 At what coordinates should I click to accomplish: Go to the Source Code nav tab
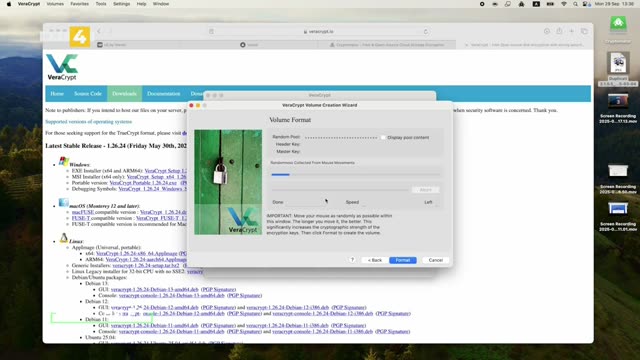88,93
